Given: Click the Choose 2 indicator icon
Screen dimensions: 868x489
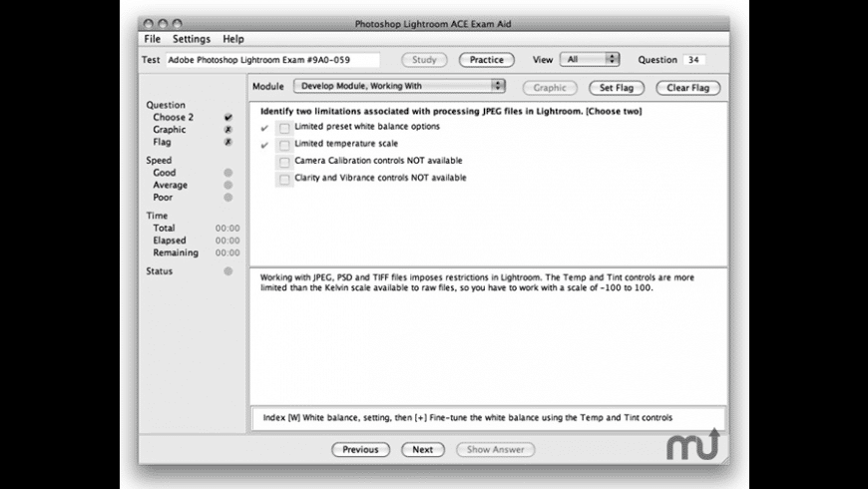Looking at the screenshot, I should coord(228,118).
